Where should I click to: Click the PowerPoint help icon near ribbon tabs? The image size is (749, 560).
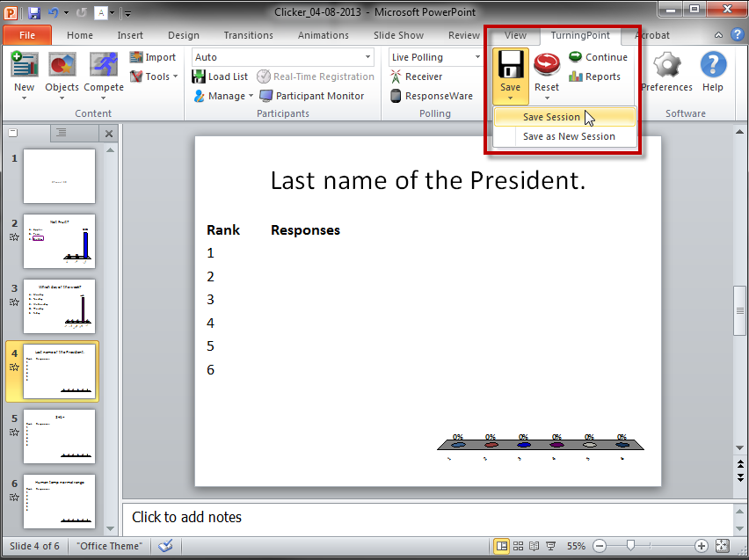[737, 34]
